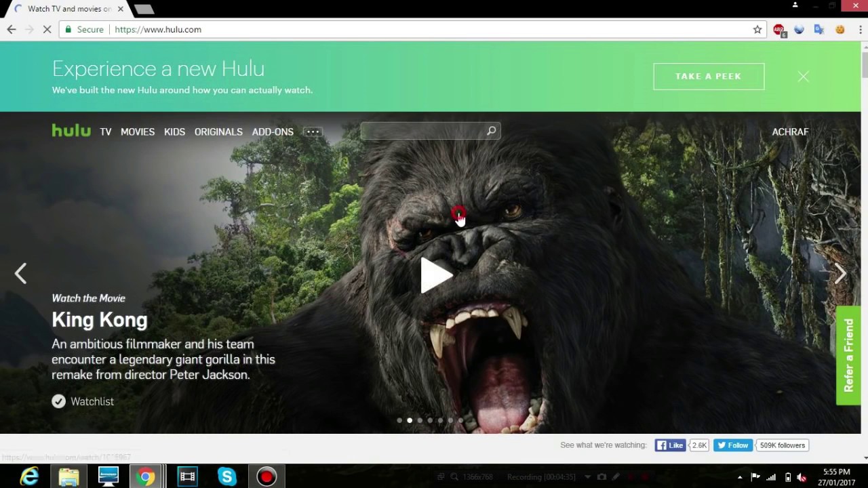Open the Google Translate extension
This screenshot has width=868, height=488.
[819, 29]
